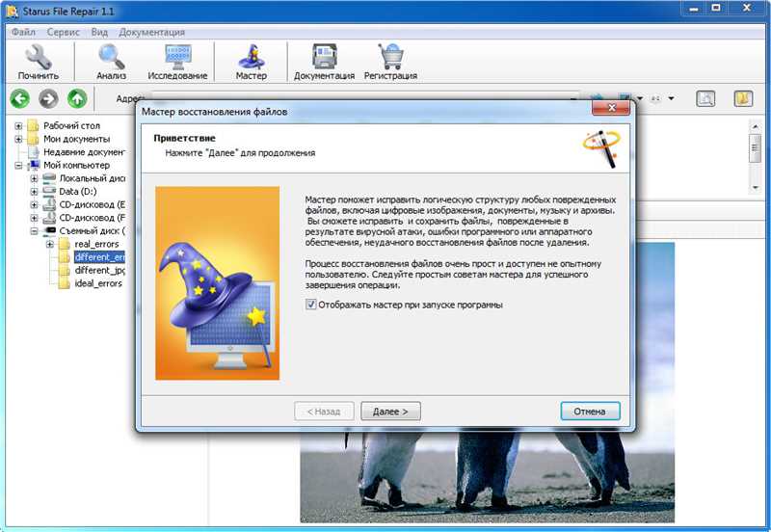This screenshot has width=771, height=532.
Task: Expand the second CD-дисковод (F) node
Action: (34, 217)
